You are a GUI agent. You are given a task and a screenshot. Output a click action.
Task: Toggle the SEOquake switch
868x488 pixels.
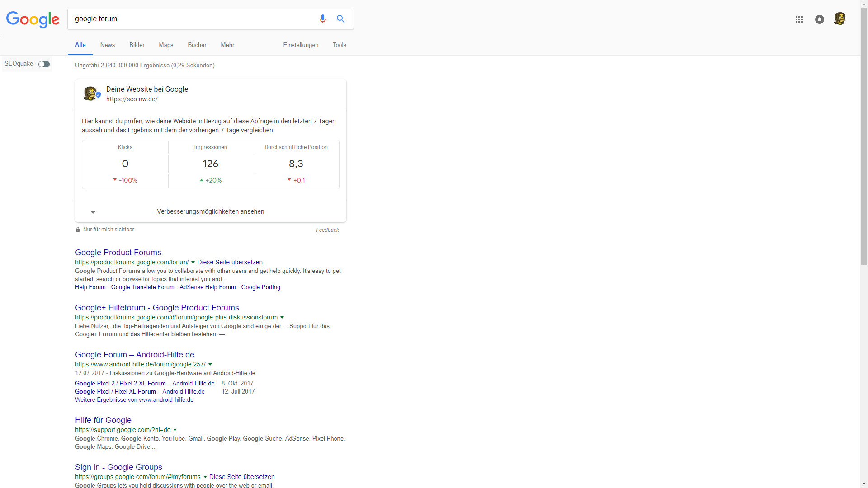tap(44, 64)
